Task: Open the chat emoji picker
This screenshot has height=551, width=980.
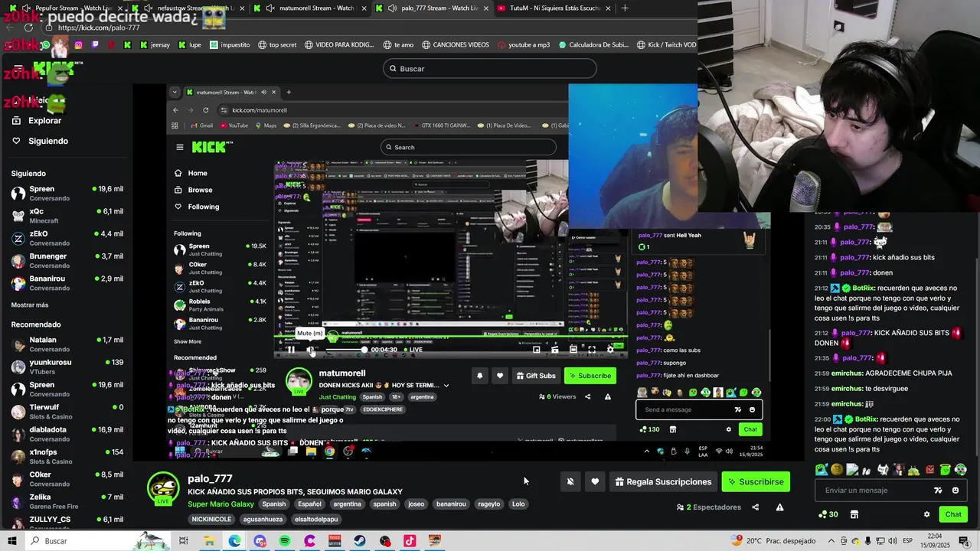Action: pyautogui.click(x=955, y=491)
